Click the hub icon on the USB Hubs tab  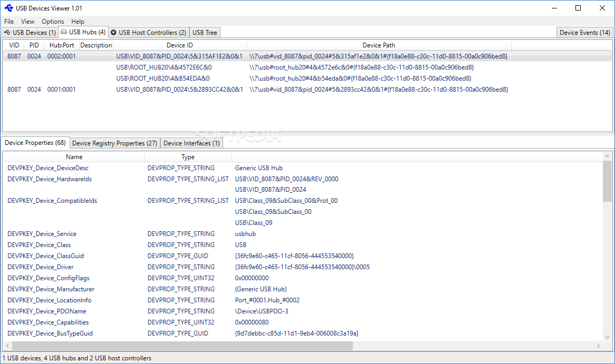point(64,32)
